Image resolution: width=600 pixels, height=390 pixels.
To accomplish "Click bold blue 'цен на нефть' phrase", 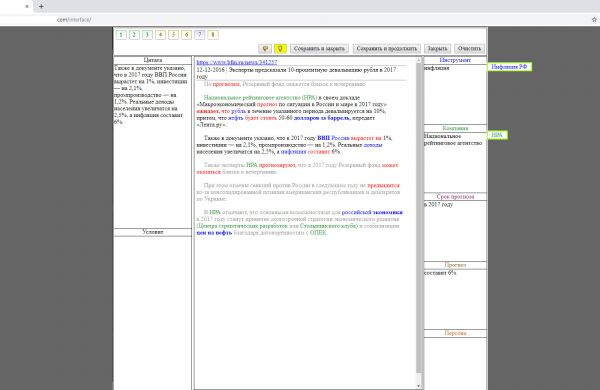I will pyautogui.click(x=214, y=233).
